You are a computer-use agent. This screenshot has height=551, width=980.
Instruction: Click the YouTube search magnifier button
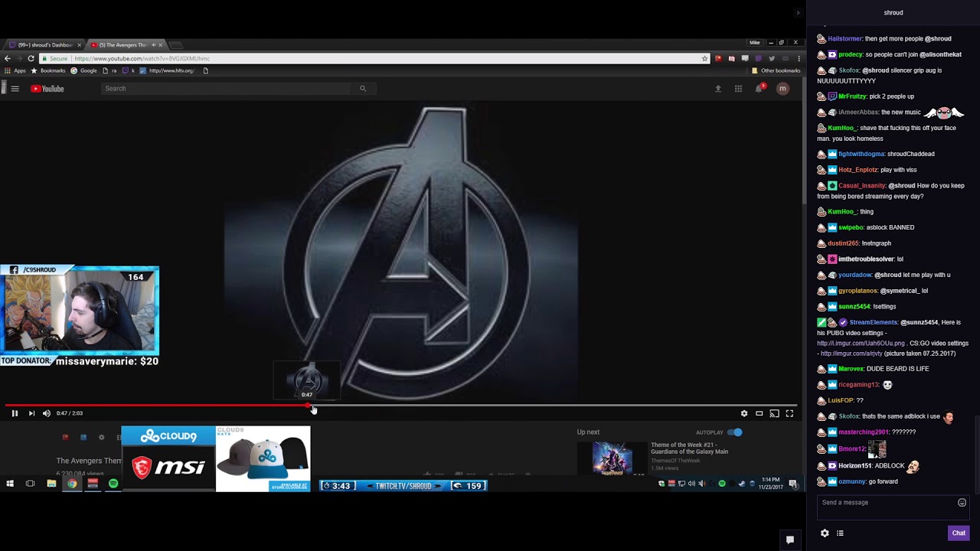[363, 89]
